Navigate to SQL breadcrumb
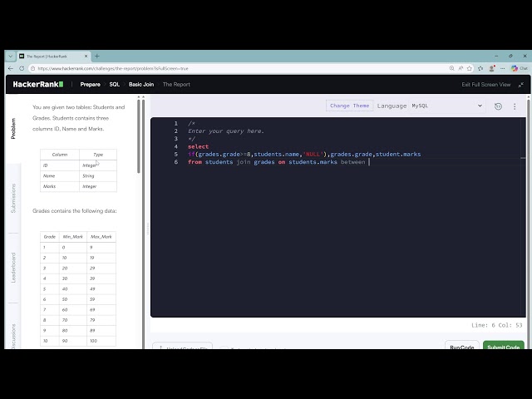532x399 pixels. [115, 85]
